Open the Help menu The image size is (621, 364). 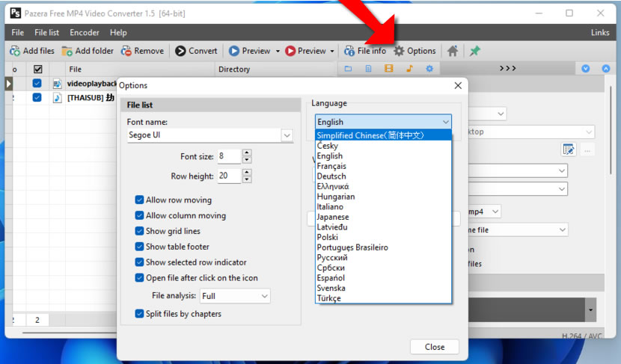(118, 32)
